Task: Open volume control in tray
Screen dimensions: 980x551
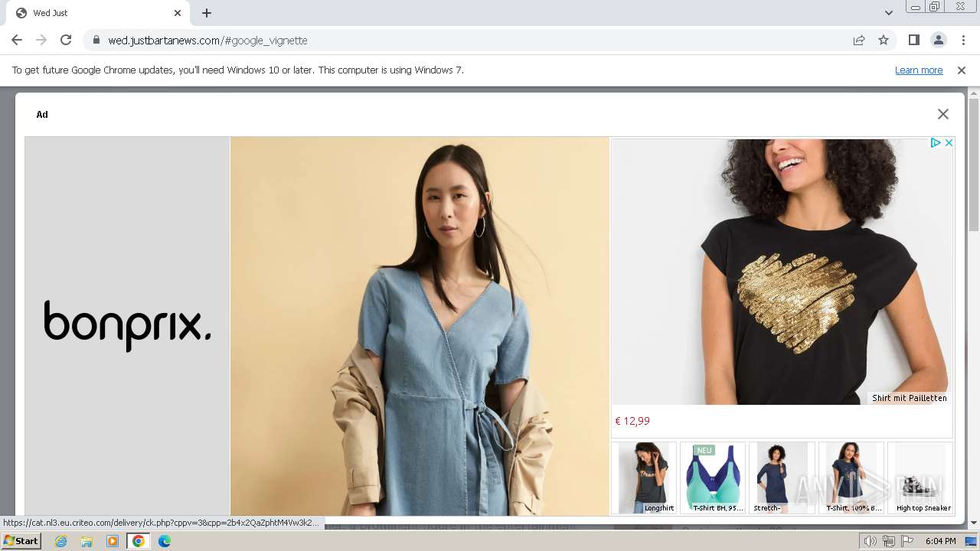Action: point(871,541)
